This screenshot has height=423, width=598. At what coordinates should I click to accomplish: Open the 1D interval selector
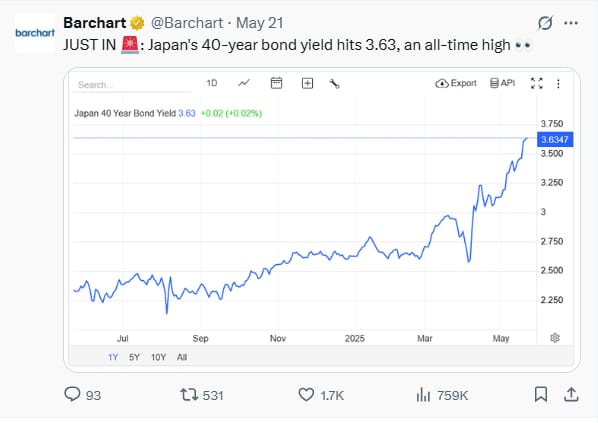pos(212,83)
